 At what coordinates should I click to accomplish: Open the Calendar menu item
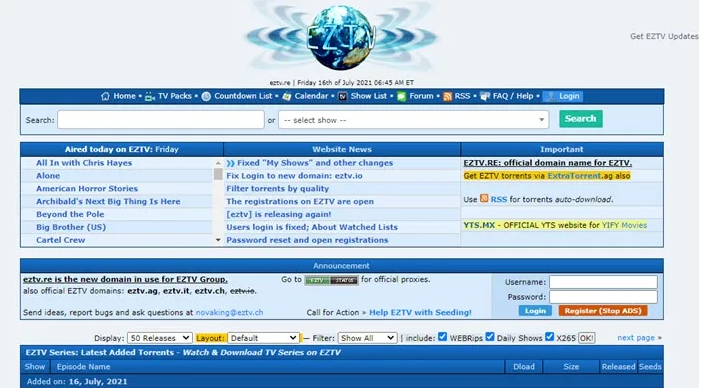(311, 96)
